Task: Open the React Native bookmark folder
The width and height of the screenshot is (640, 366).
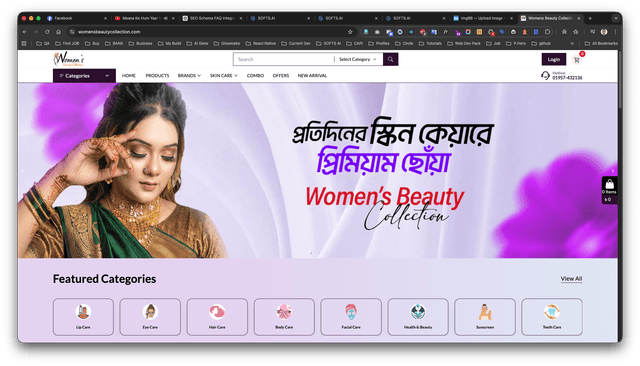Action: point(260,43)
